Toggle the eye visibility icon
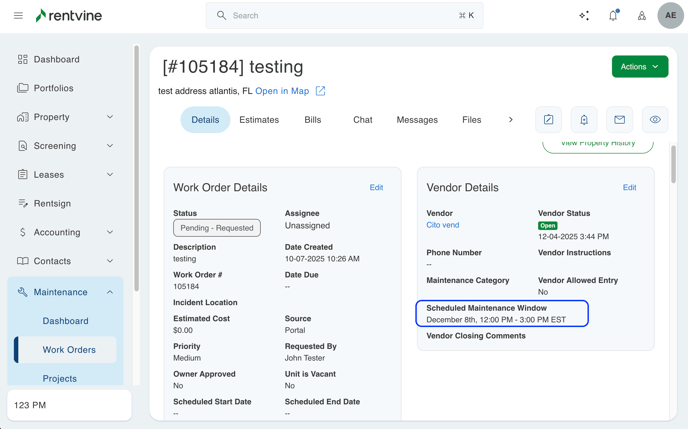Image resolution: width=688 pixels, height=429 pixels. (x=655, y=120)
